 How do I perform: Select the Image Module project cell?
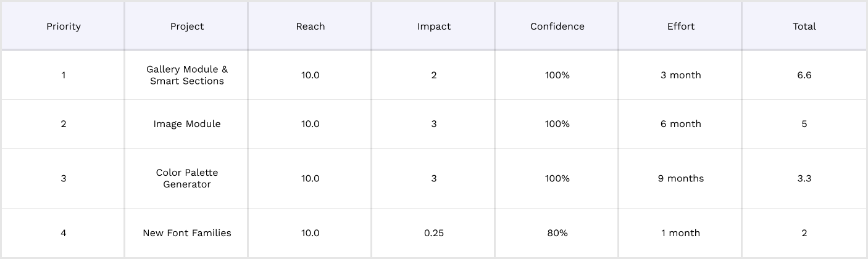(186, 124)
